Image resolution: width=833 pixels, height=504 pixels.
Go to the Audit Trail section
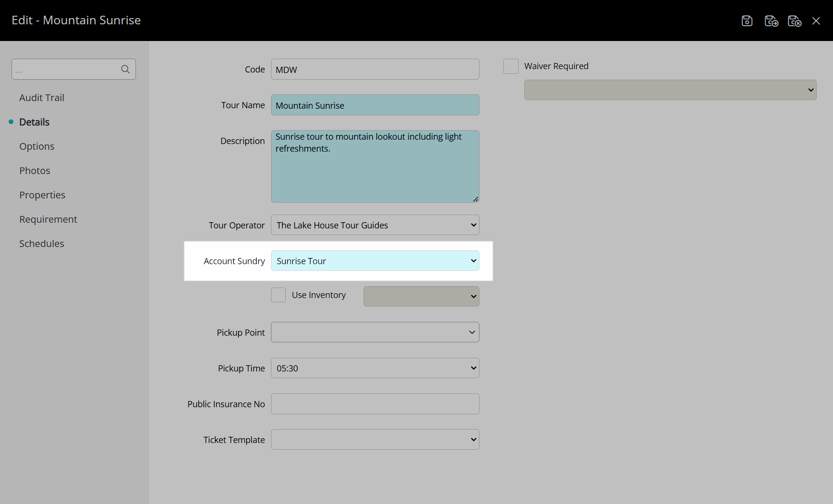coord(42,98)
